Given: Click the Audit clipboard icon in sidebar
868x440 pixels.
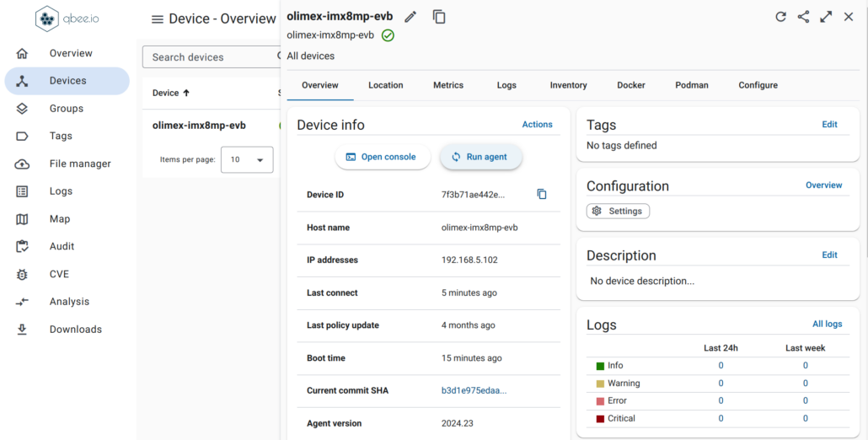Looking at the screenshot, I should tap(22, 246).
